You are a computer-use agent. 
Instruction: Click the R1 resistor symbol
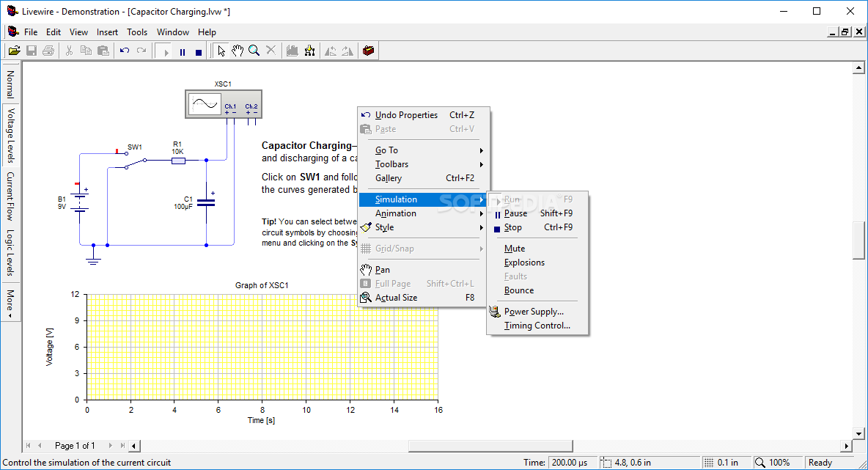pyautogui.click(x=178, y=161)
